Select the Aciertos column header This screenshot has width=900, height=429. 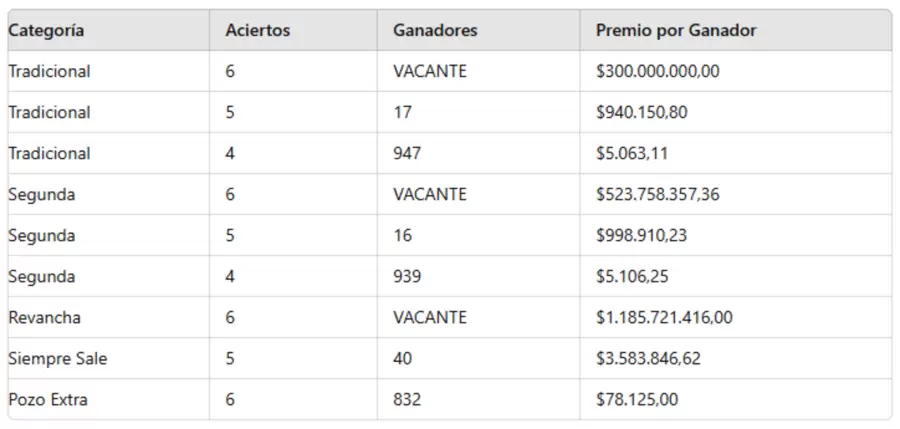(x=257, y=31)
